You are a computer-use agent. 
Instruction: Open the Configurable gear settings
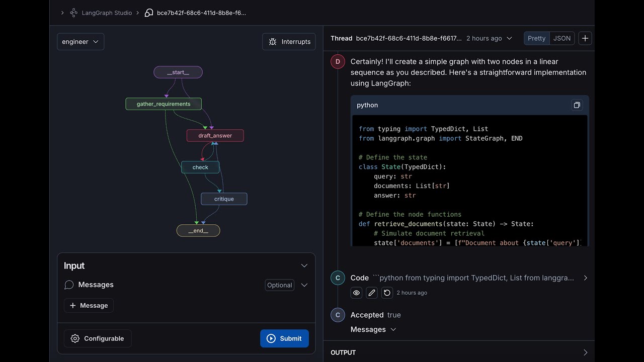98,338
